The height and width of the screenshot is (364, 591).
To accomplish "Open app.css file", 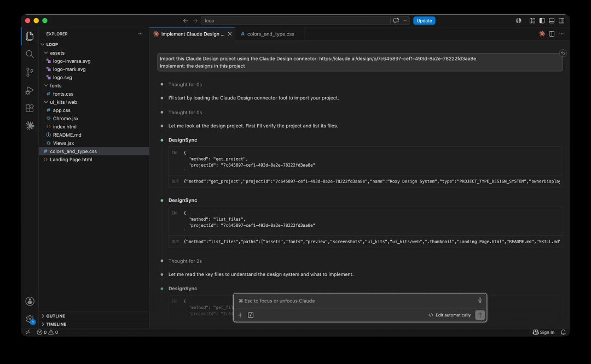I will pyautogui.click(x=61, y=110).
